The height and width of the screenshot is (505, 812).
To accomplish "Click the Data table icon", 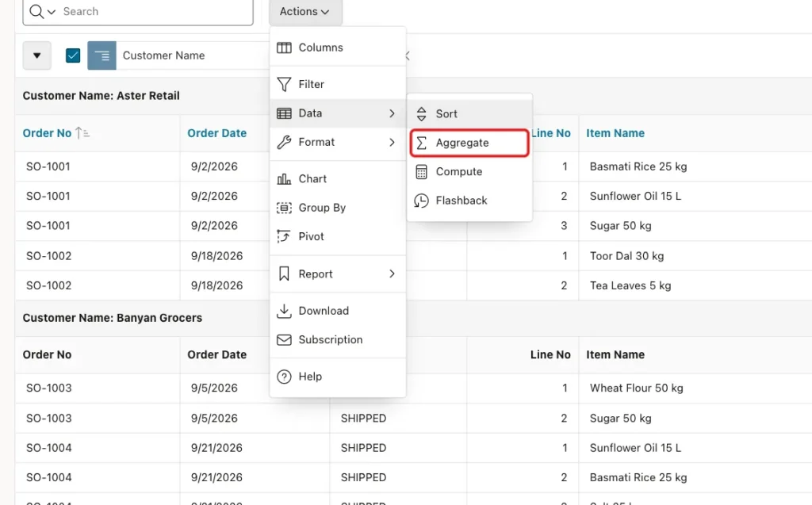I will (284, 113).
